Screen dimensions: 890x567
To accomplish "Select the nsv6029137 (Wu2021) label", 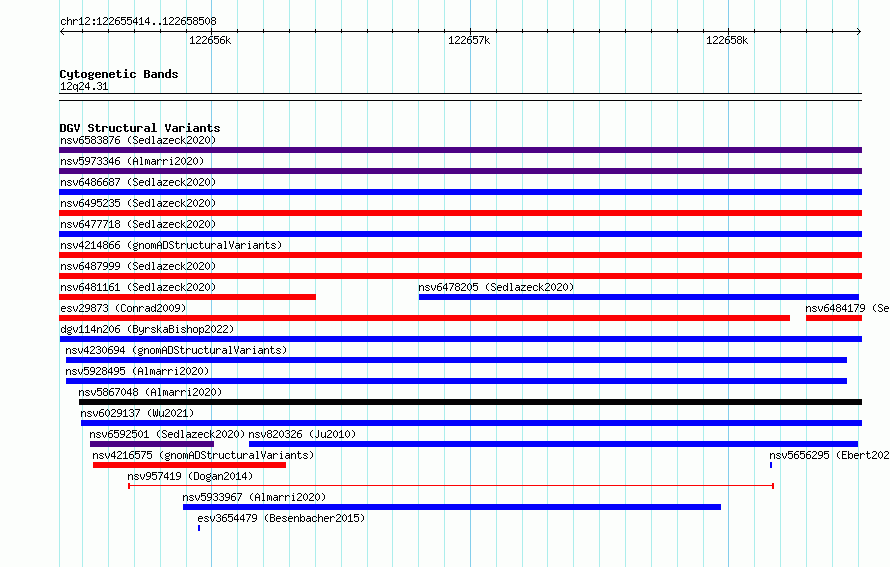I will pos(137,413).
